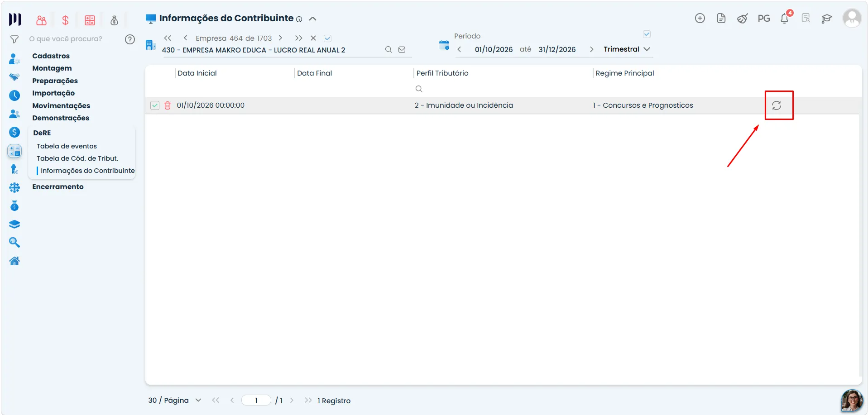Click the filter funnel icon in sidebar

pos(14,39)
